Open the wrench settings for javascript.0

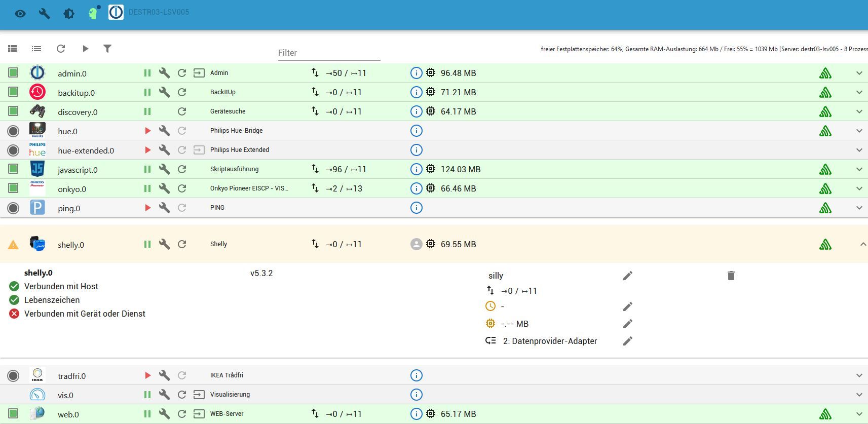point(164,169)
